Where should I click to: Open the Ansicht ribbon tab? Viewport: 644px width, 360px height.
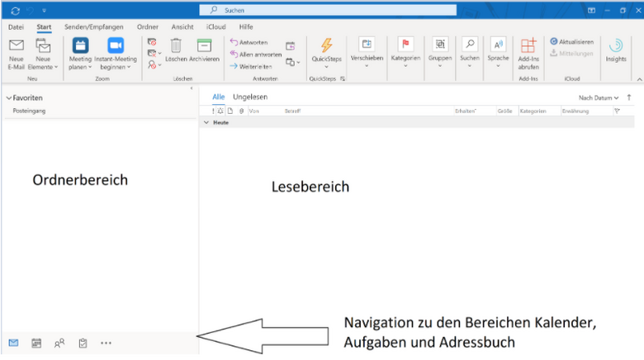tap(182, 26)
